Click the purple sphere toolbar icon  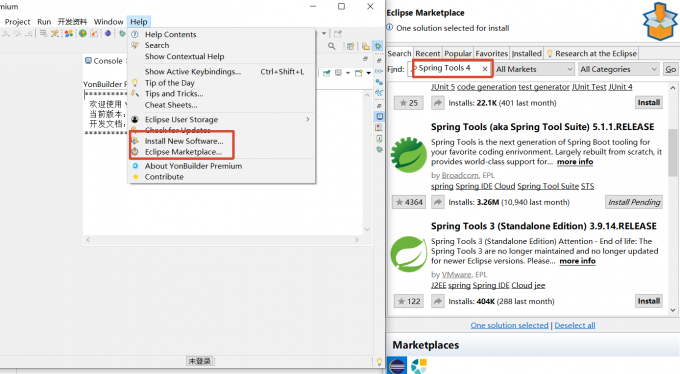(x=108, y=33)
